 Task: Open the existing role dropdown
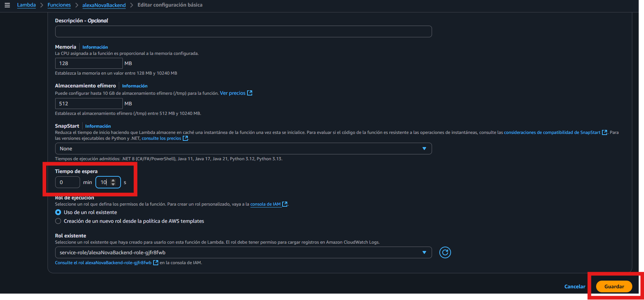tap(243, 252)
